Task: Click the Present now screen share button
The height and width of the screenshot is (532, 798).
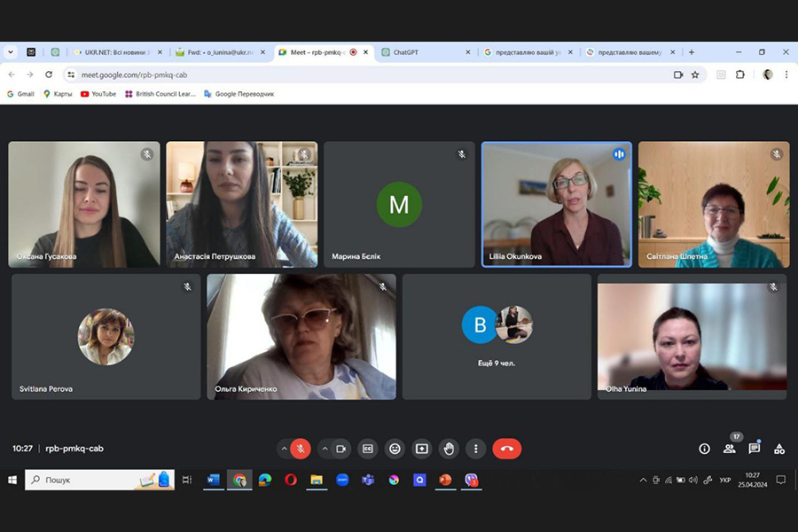Action: click(422, 449)
